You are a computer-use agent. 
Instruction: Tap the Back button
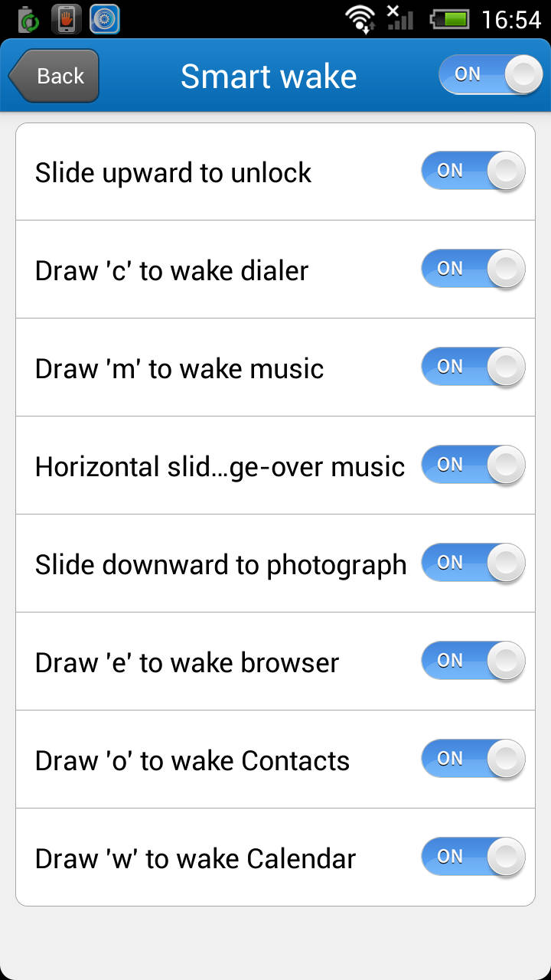coord(54,76)
